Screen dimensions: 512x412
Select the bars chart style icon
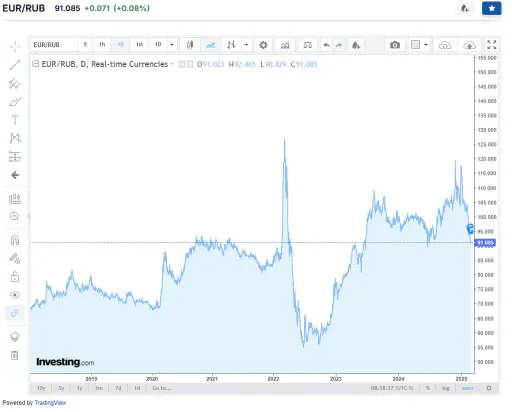tap(231, 45)
